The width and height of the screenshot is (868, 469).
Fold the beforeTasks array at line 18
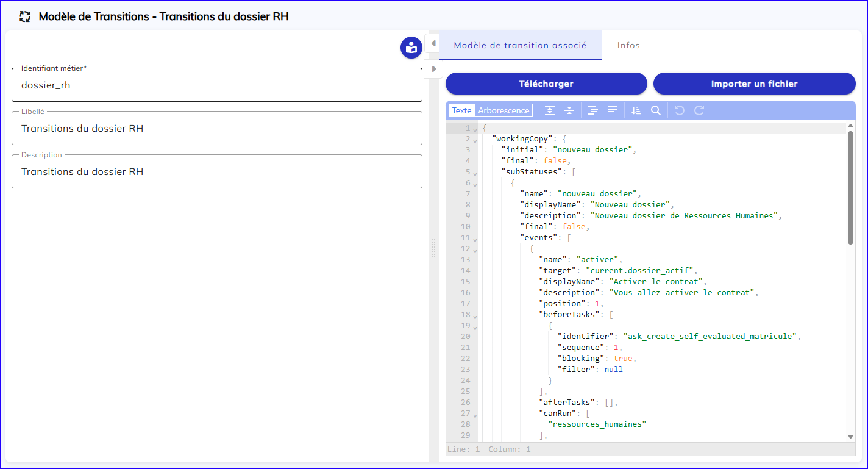tap(475, 317)
